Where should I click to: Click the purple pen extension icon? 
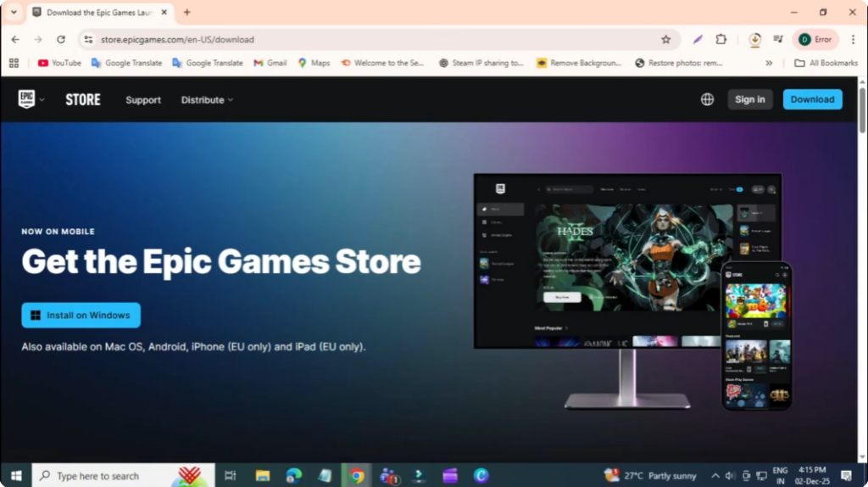click(x=698, y=39)
